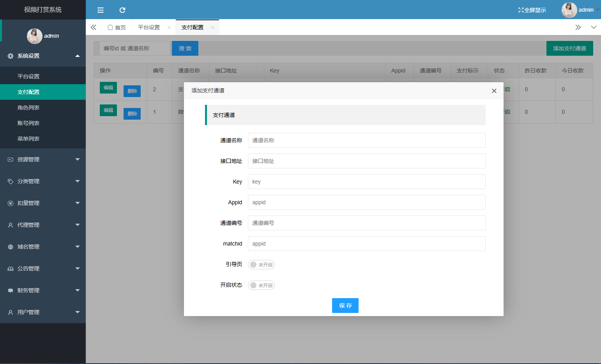The image size is (601, 364).
Task: Click the 添加支付通道 button
Action: [570, 48]
